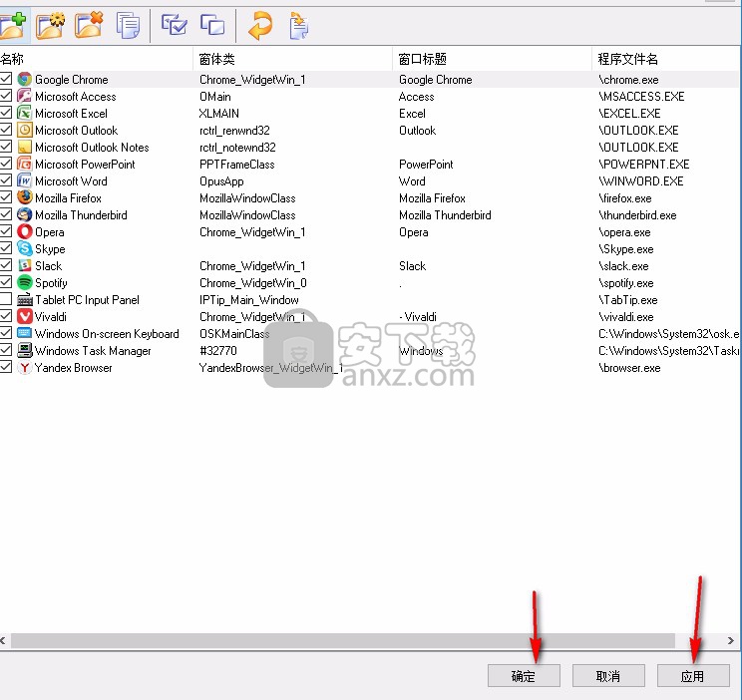Sort by the 窗体类 column header
This screenshot has height=700, width=742.
pyautogui.click(x=292, y=59)
